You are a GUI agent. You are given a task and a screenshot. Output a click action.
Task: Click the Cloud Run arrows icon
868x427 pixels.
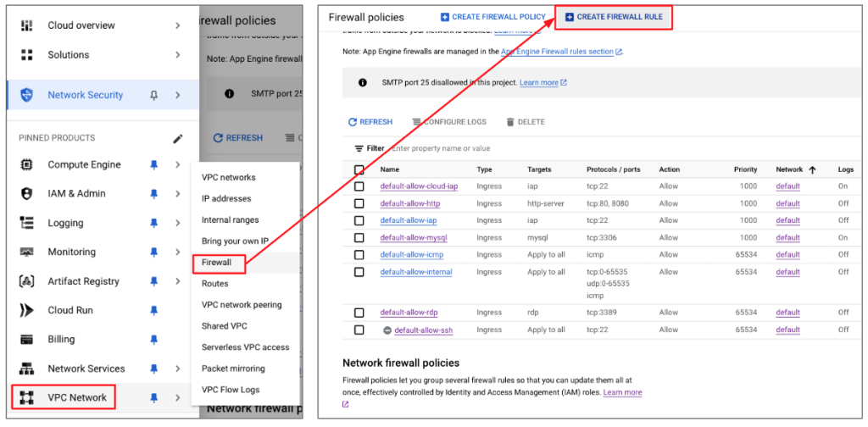26,310
